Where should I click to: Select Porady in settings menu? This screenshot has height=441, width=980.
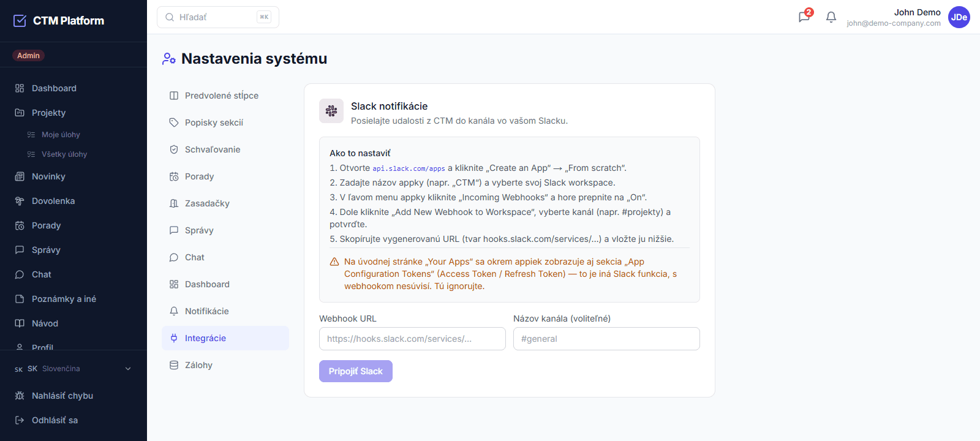click(225, 176)
